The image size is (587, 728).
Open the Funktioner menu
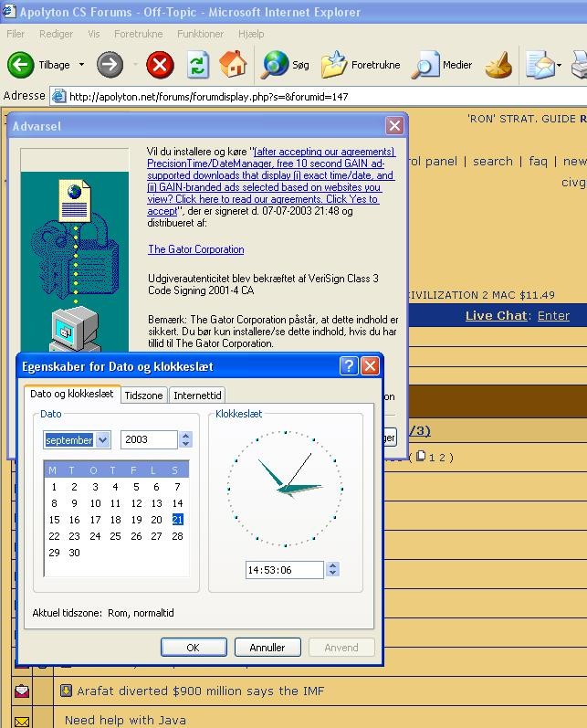[201, 34]
